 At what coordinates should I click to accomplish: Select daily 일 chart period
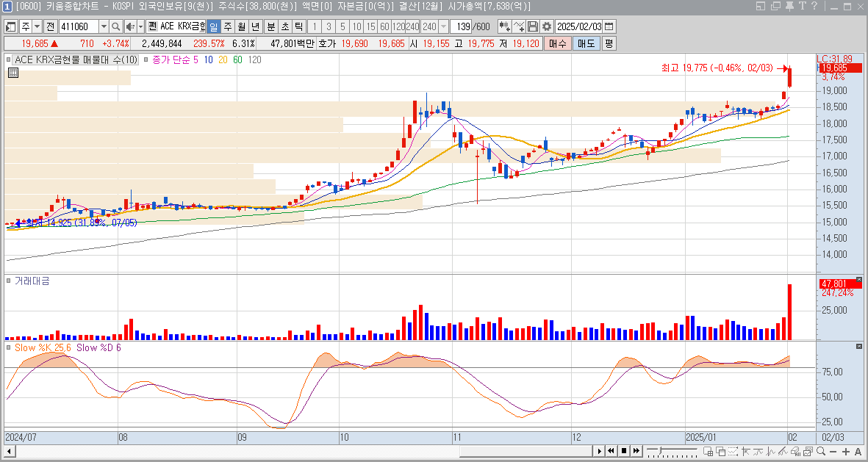(x=214, y=26)
